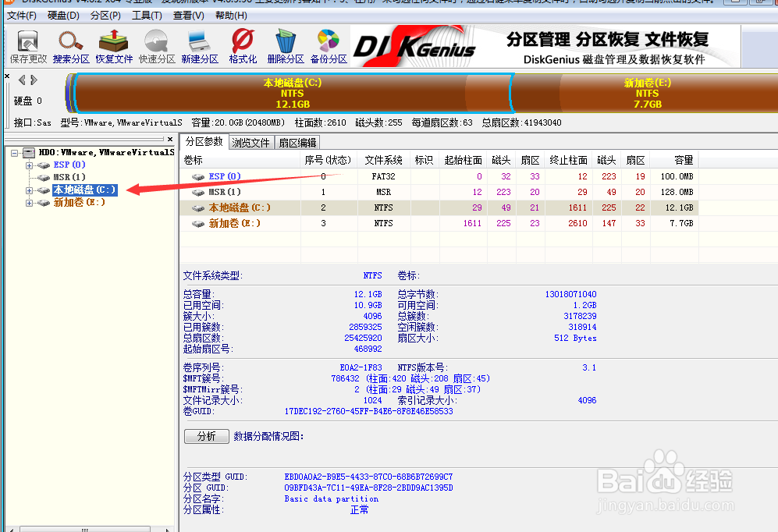The width and height of the screenshot is (778, 532).
Task: Open the 工具(T) menu
Action: [x=147, y=16]
